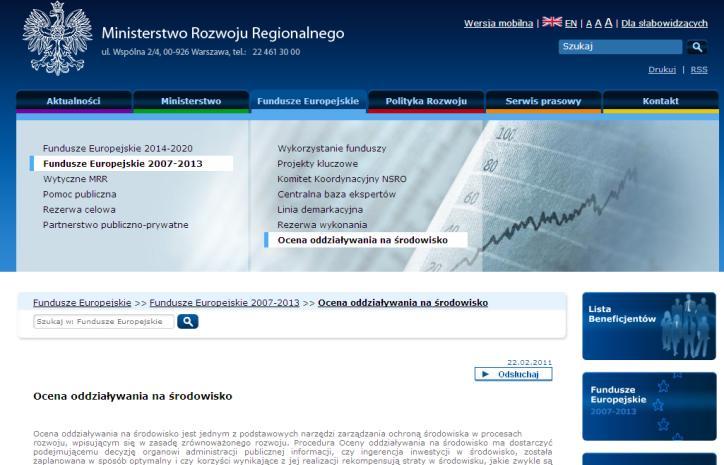
Task: Open Pomoc publiczna menu item
Action: [x=79, y=194]
